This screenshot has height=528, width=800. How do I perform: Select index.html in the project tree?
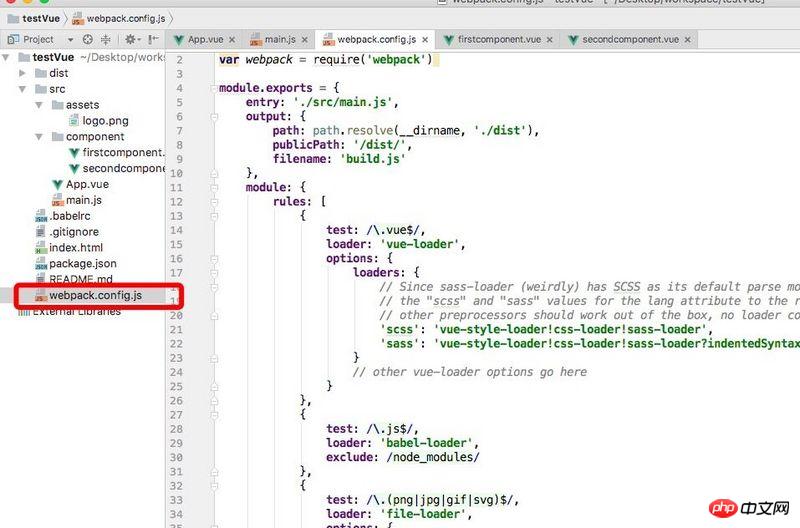point(76,247)
